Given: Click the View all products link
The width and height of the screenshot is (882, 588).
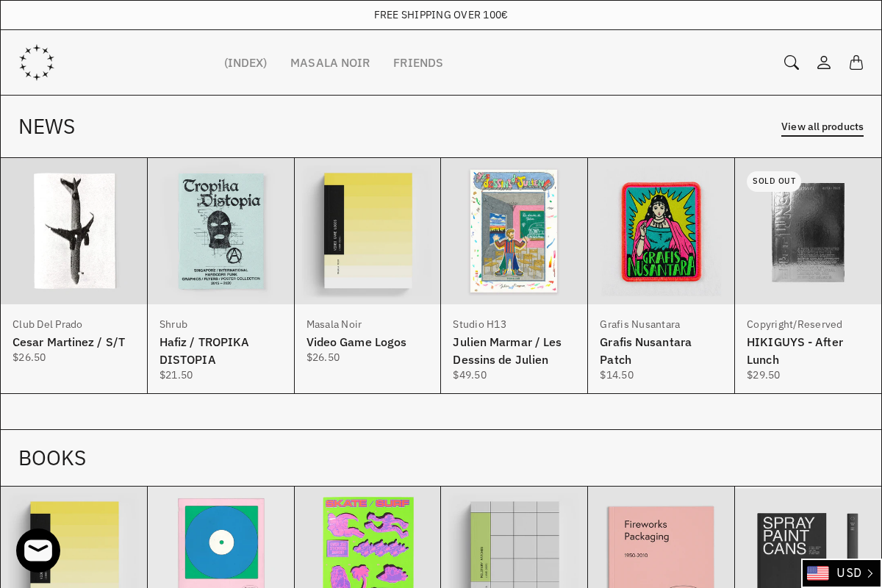Looking at the screenshot, I should 822,126.
